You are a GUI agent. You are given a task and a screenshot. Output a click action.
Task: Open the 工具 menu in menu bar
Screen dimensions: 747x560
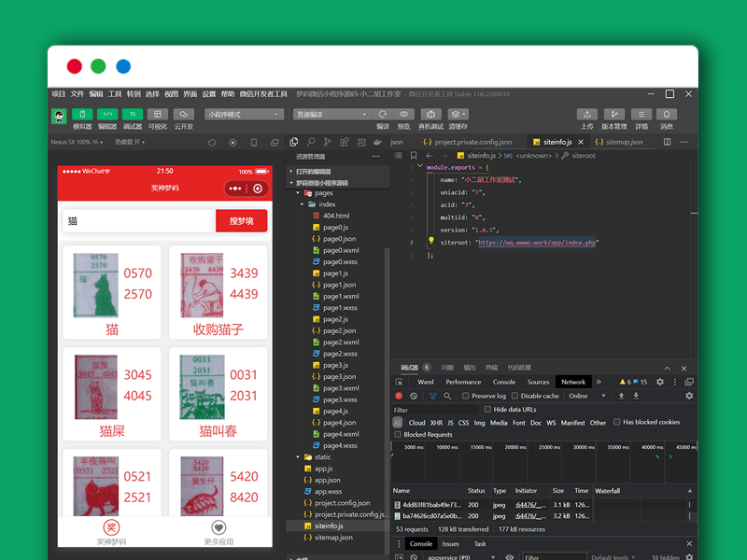click(115, 94)
